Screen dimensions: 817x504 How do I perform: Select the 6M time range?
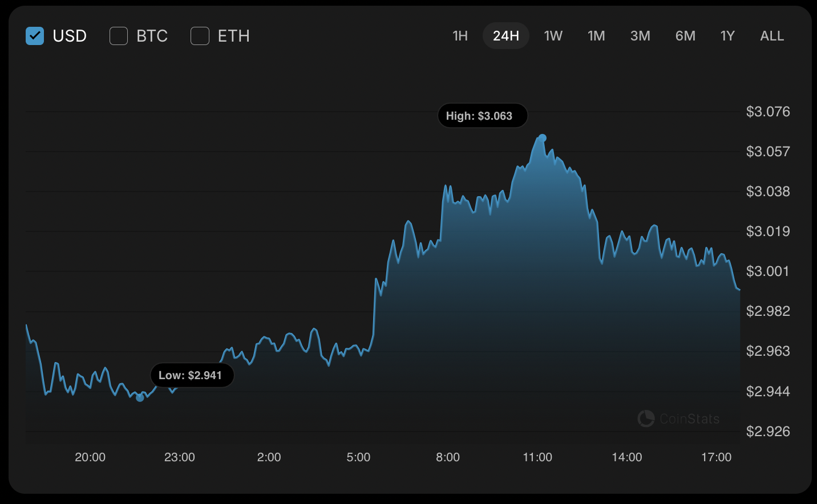click(x=685, y=36)
